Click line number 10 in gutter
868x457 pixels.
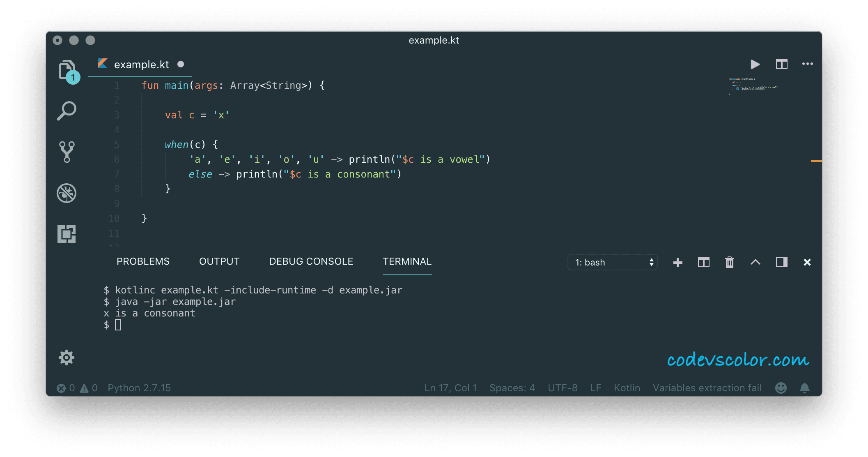coord(114,219)
